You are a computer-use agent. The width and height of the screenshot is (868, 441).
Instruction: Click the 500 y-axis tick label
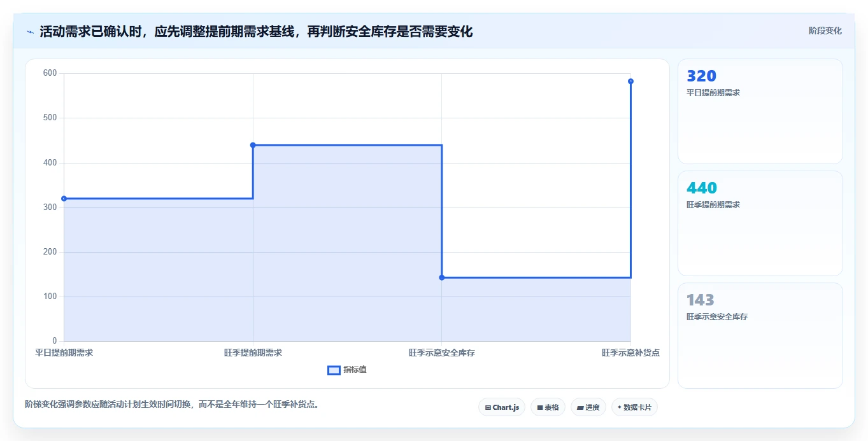tap(50, 118)
